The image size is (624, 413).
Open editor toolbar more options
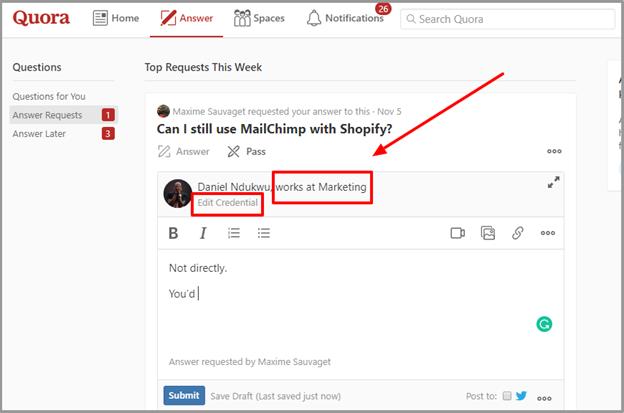(548, 233)
